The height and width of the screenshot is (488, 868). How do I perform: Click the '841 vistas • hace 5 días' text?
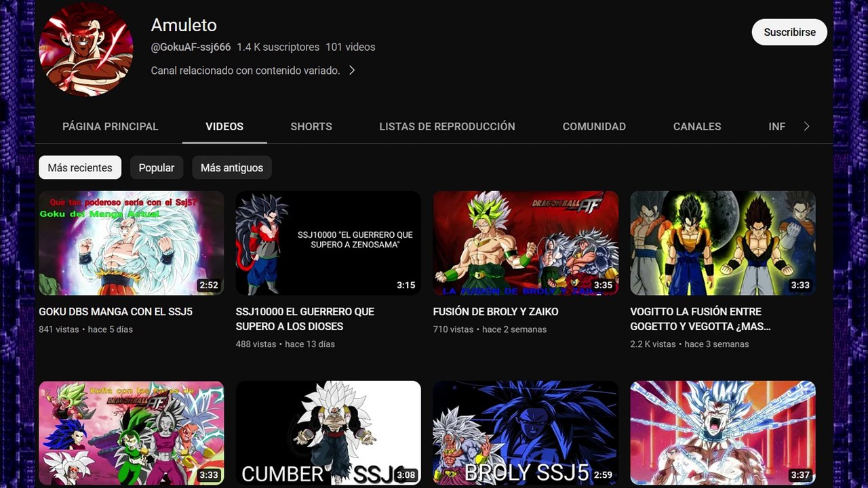point(86,329)
